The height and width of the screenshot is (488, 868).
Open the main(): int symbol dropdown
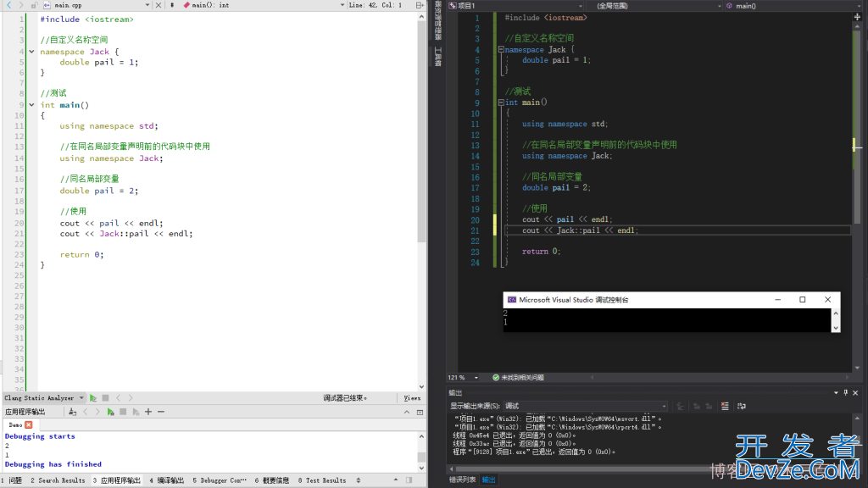[x=264, y=5]
